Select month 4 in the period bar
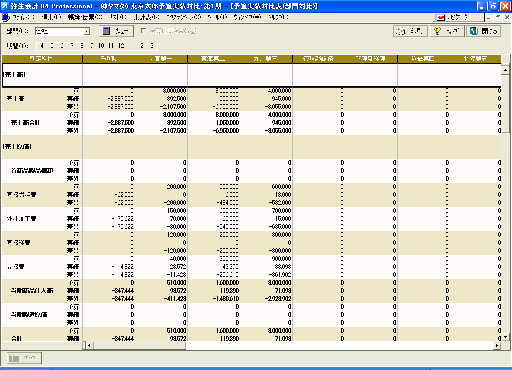The image size is (512, 370). click(x=41, y=45)
